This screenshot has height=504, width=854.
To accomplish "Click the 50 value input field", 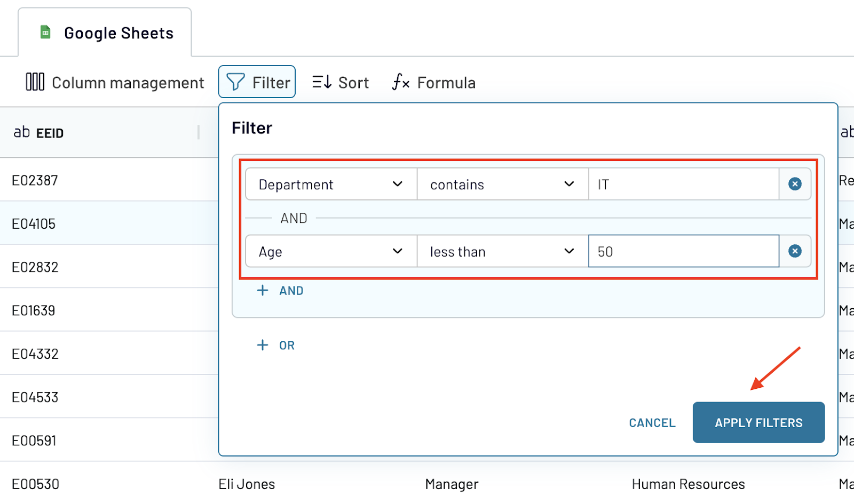I will (683, 251).
